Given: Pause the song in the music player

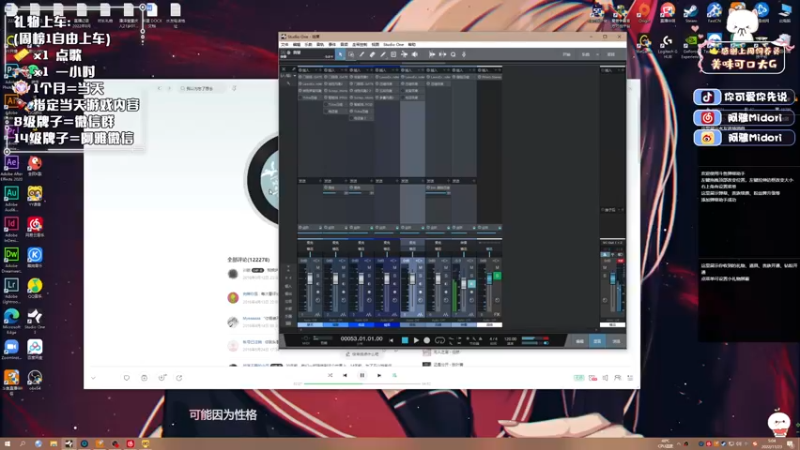Looking at the screenshot, I should (362, 376).
